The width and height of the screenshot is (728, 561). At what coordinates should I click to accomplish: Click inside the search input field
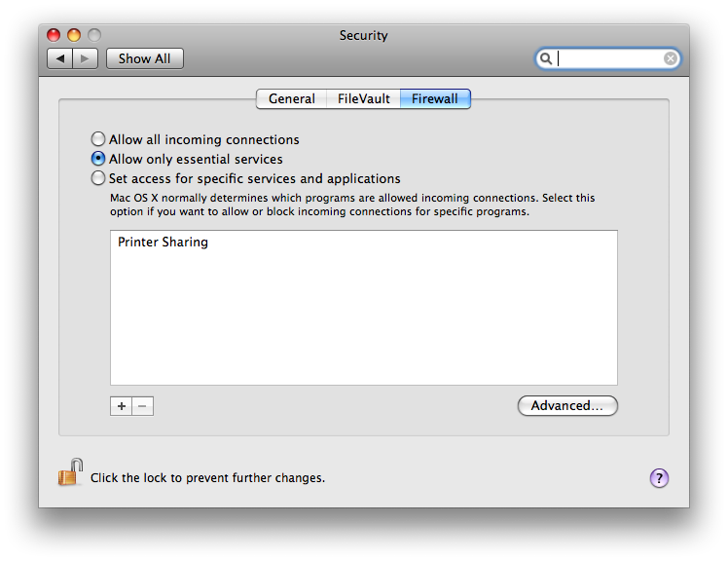(609, 58)
